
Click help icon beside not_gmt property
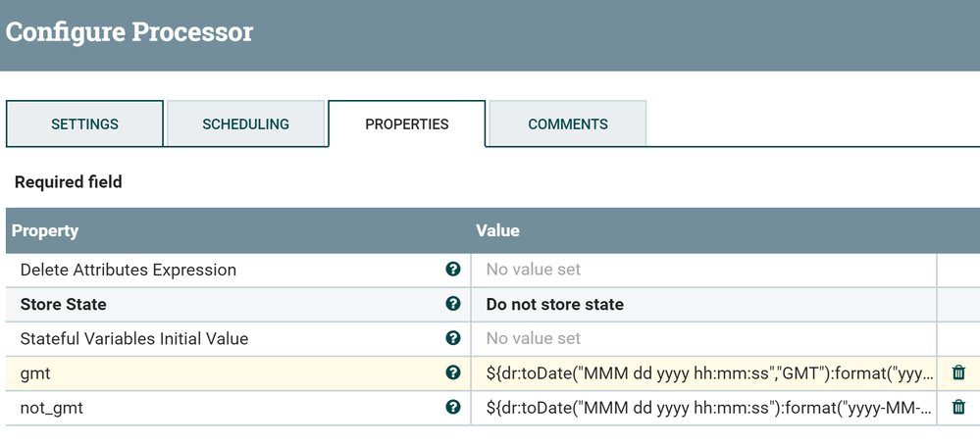point(453,407)
